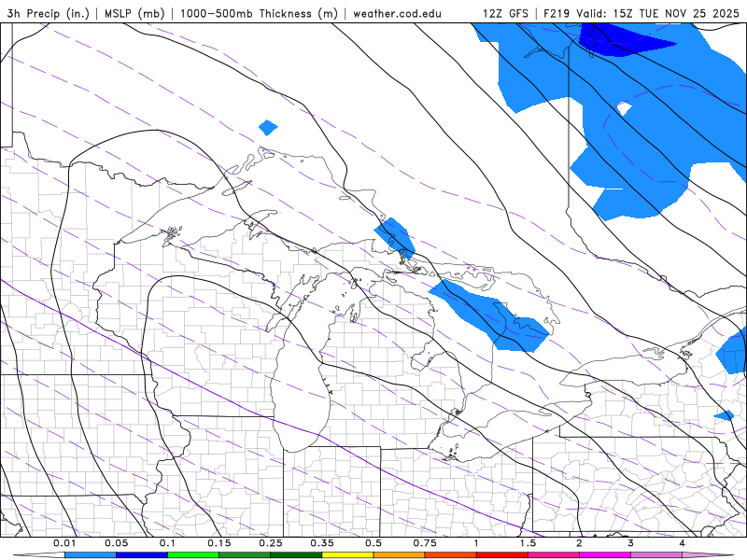Click the 0.15 legend value
The width and height of the screenshot is (747, 560).
(x=219, y=543)
